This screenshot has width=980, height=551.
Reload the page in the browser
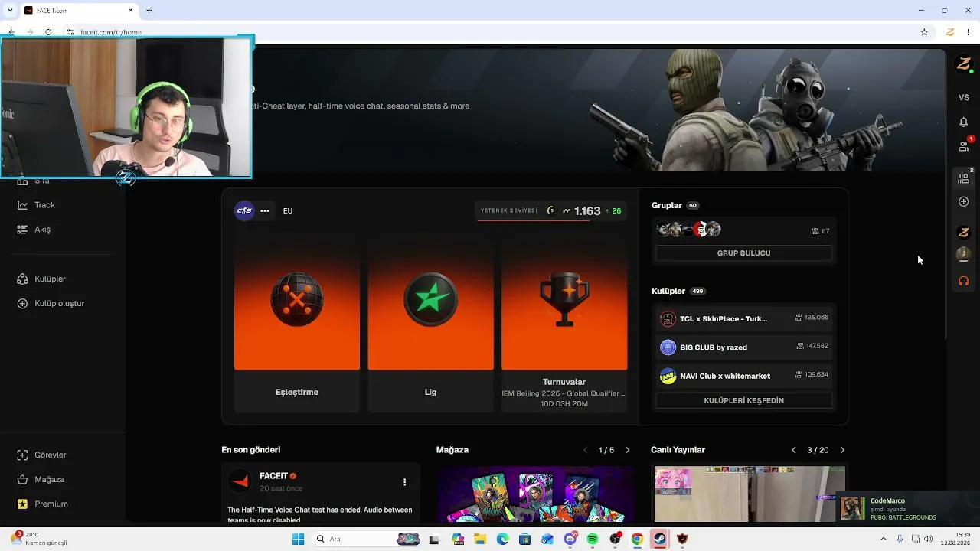tap(48, 32)
